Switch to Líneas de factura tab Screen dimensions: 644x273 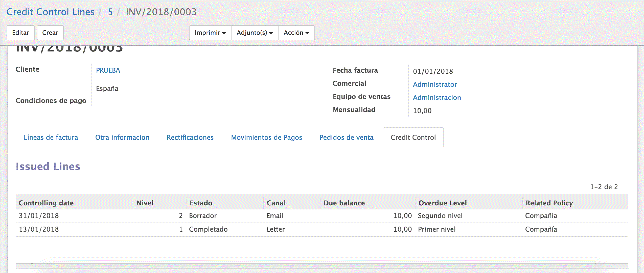pyautogui.click(x=51, y=138)
